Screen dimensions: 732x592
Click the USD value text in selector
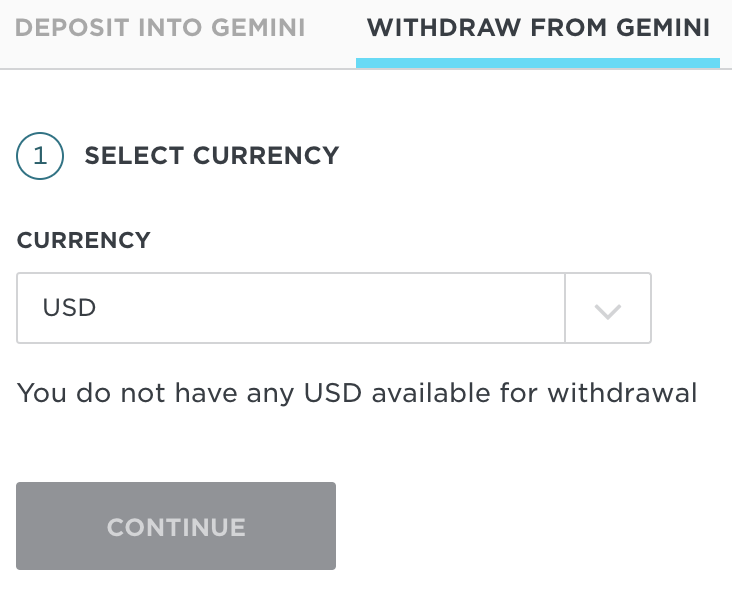(x=69, y=308)
